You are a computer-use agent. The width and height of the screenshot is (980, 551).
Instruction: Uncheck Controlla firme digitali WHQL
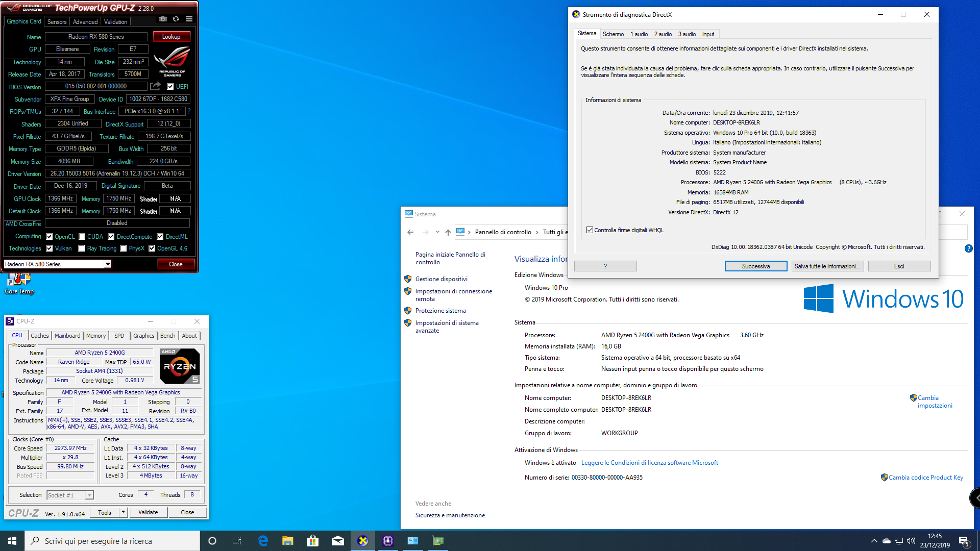[590, 230]
